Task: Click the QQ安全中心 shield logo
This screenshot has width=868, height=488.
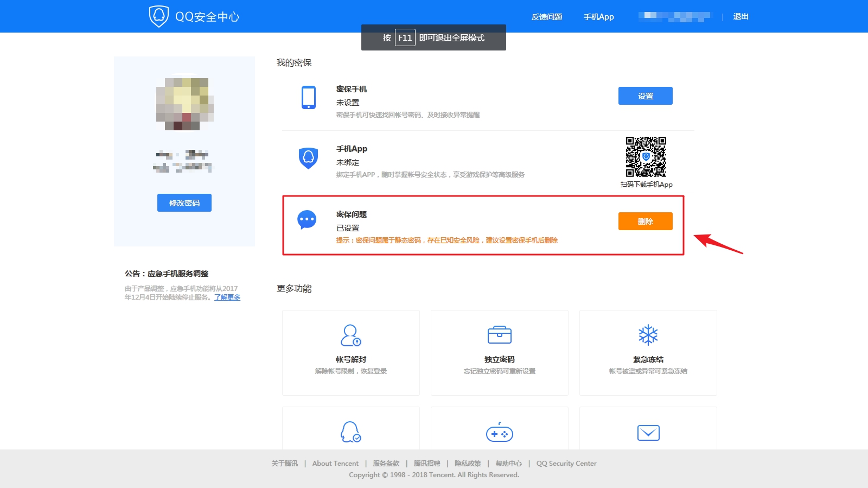Action: [158, 16]
